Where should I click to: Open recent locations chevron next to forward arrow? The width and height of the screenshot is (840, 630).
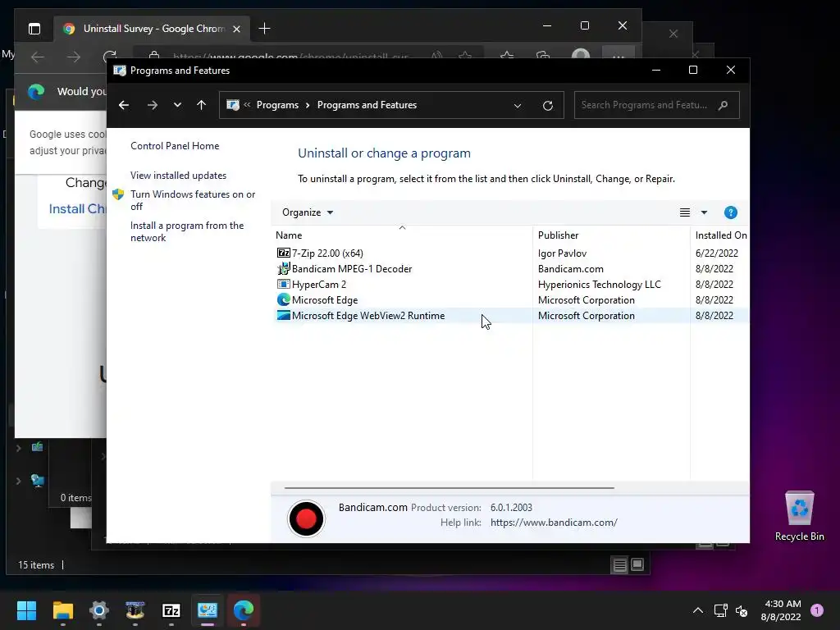click(x=177, y=105)
